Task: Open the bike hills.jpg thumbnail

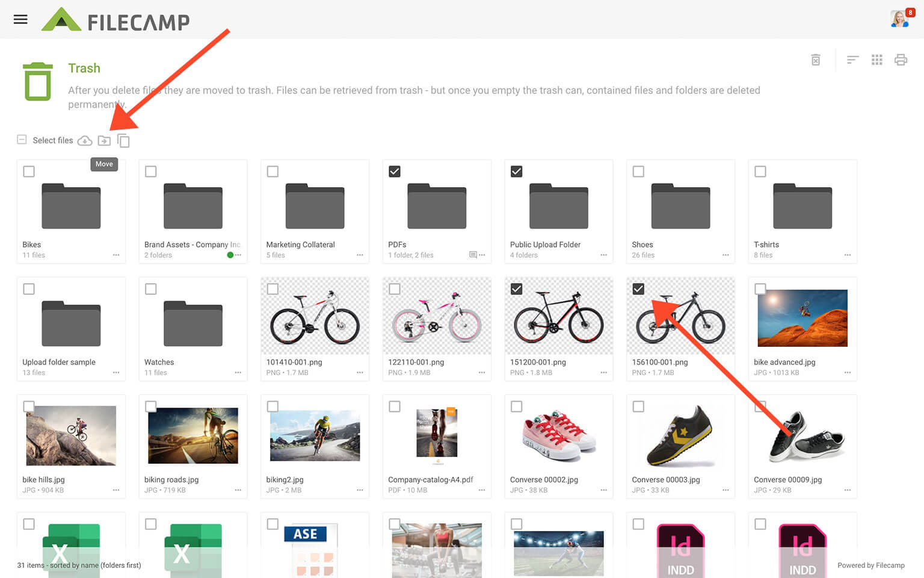Action: coord(71,435)
